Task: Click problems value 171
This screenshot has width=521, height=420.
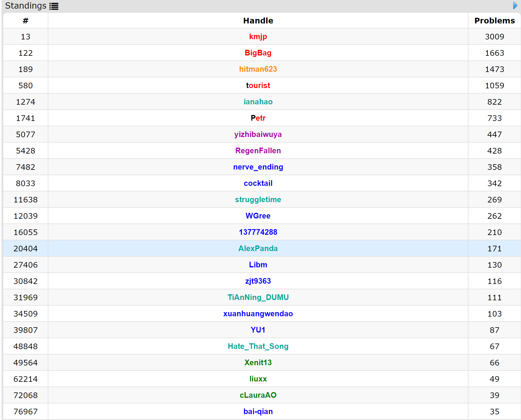Action: pyautogui.click(x=494, y=249)
